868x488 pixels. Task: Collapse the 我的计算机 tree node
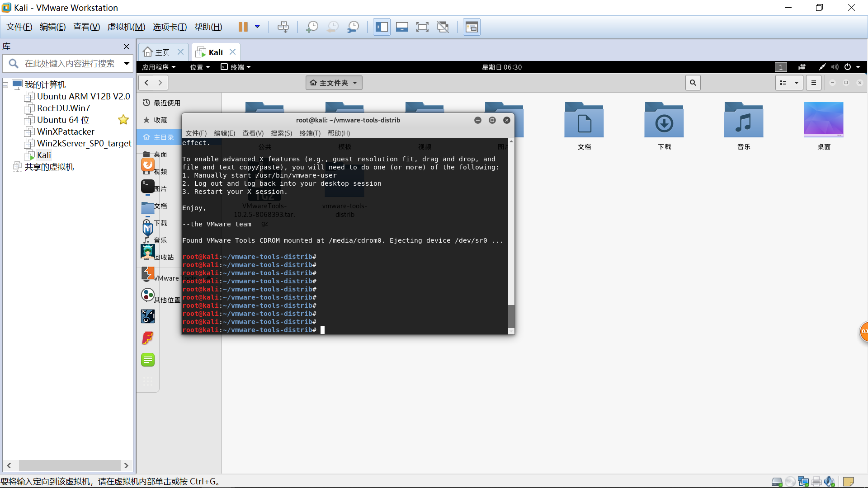point(6,85)
